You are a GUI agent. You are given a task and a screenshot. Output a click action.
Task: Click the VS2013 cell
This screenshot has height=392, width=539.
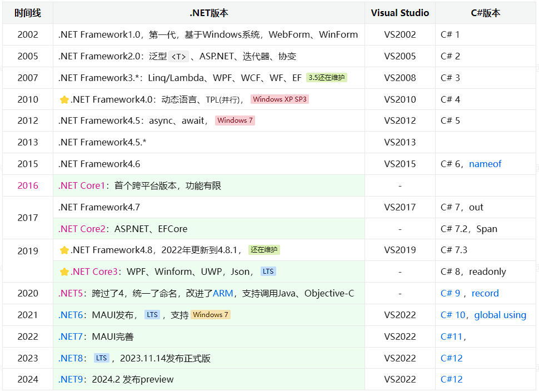pyautogui.click(x=400, y=142)
